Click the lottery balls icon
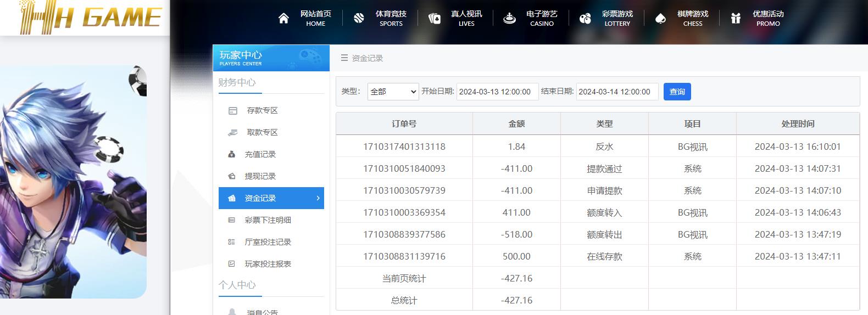Image resolution: width=868 pixels, height=315 pixels. point(585,19)
